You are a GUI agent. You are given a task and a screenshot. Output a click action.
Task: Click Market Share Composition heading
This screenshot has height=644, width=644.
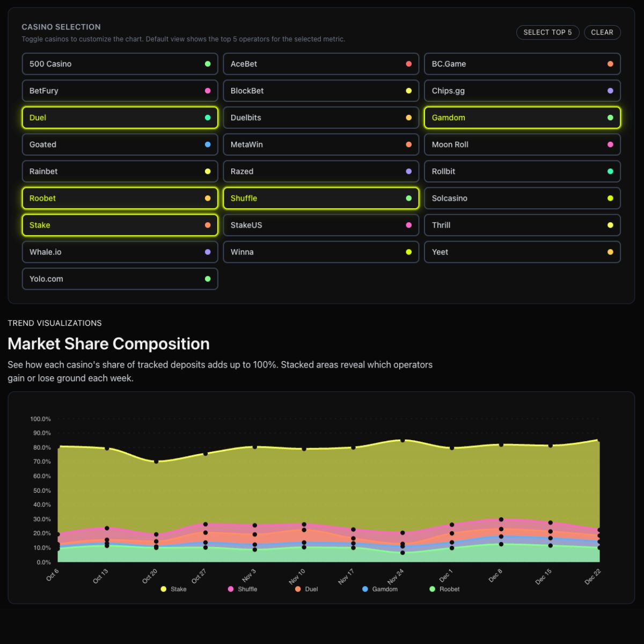click(108, 343)
